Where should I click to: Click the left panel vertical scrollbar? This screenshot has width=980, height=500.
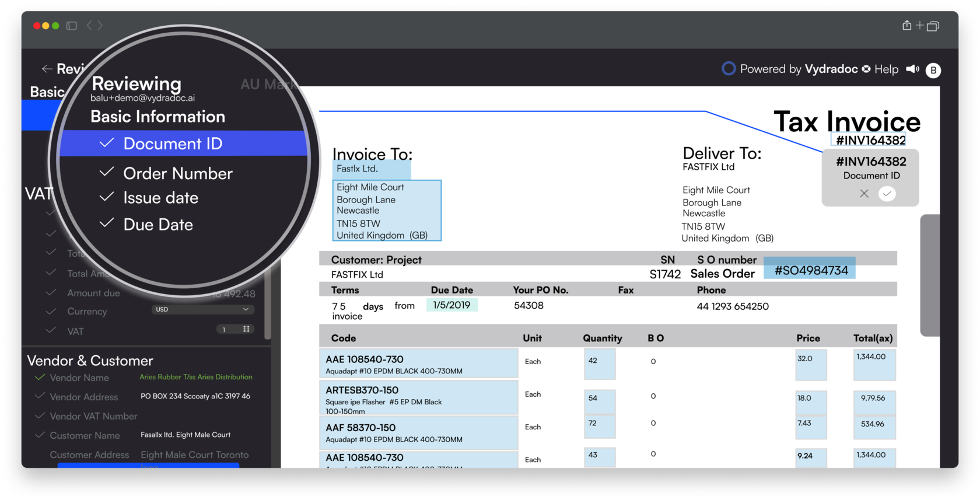click(267, 309)
